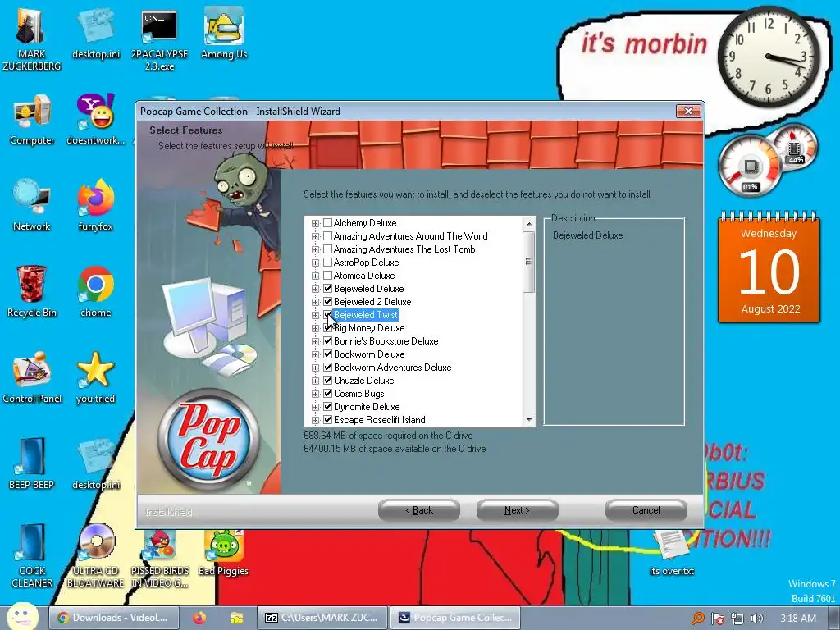Uncheck the Bookworm Deluxe checkbox

pyautogui.click(x=328, y=354)
